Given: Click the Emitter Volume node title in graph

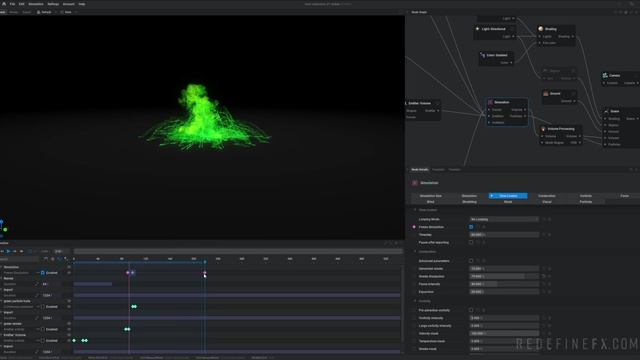Looking at the screenshot, I should (420, 103).
